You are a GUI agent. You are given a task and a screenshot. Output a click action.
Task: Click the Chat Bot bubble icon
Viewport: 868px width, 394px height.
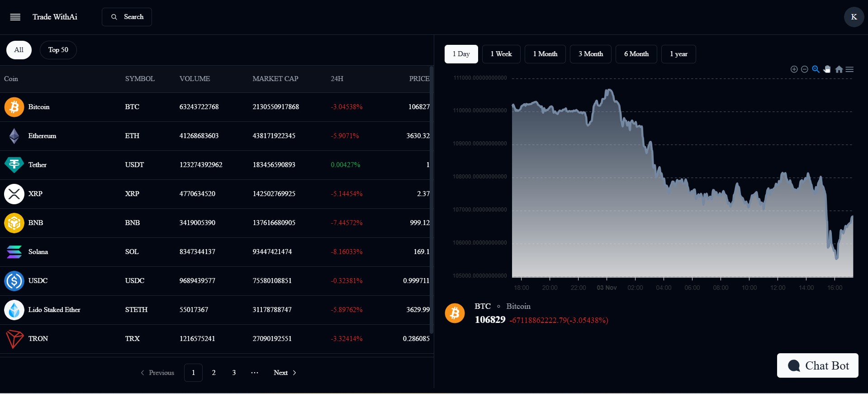pyautogui.click(x=794, y=365)
